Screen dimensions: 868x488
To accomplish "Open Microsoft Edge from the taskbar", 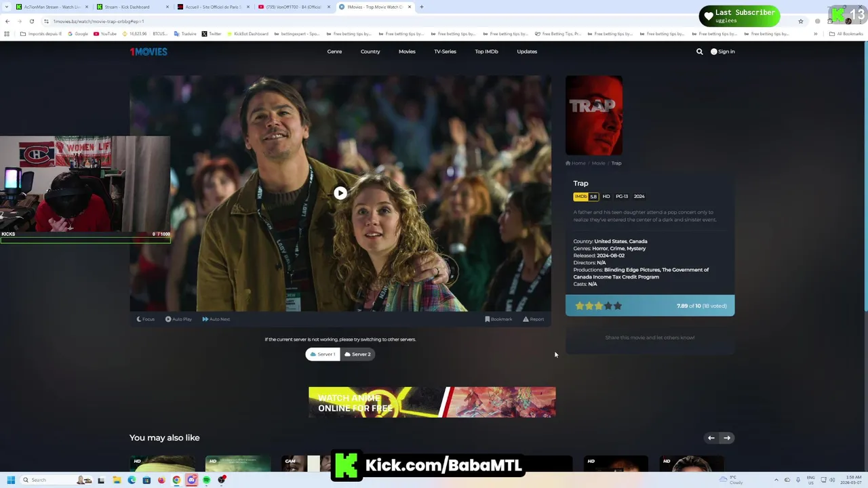I will click(x=132, y=480).
